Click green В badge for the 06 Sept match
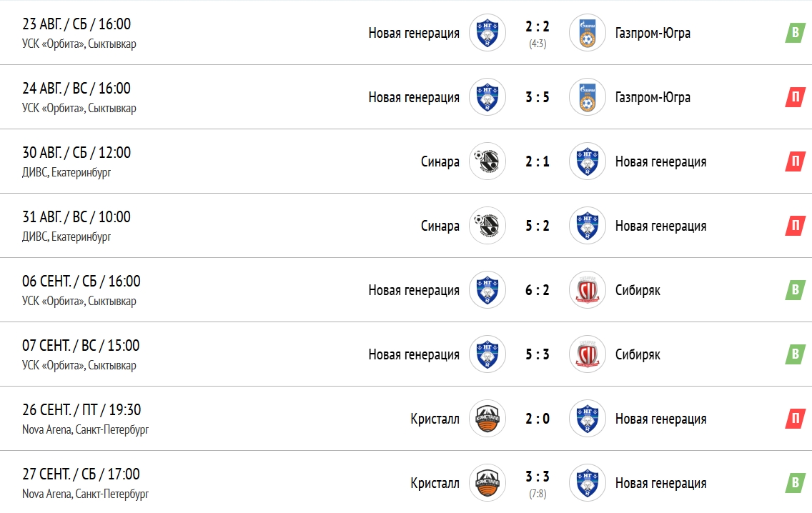This screenshot has height=513, width=812. click(x=795, y=290)
